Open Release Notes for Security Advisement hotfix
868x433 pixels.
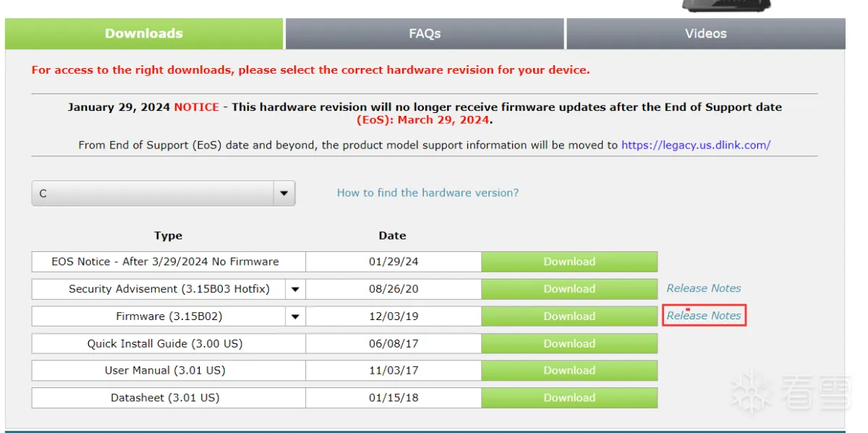pyautogui.click(x=704, y=288)
